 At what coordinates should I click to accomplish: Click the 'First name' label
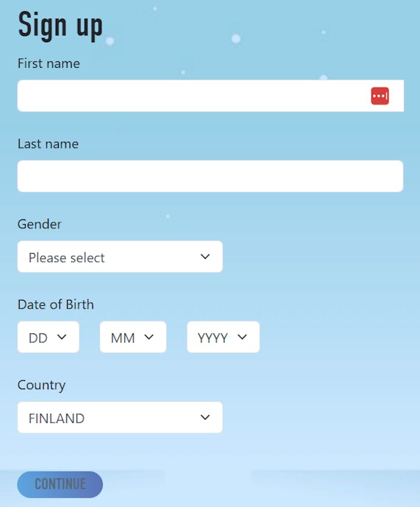coord(49,63)
